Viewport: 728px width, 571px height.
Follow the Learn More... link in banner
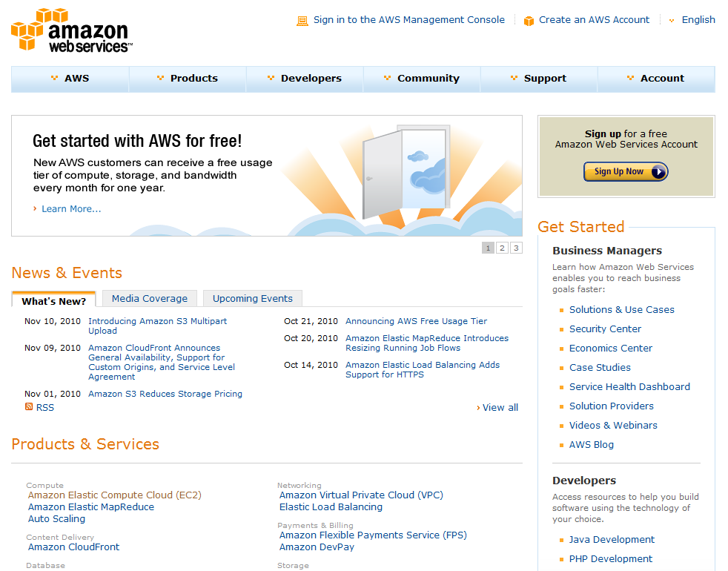tap(71, 209)
